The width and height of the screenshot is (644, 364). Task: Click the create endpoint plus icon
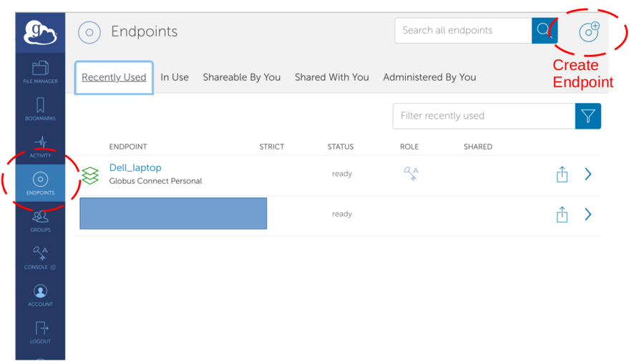tap(589, 31)
